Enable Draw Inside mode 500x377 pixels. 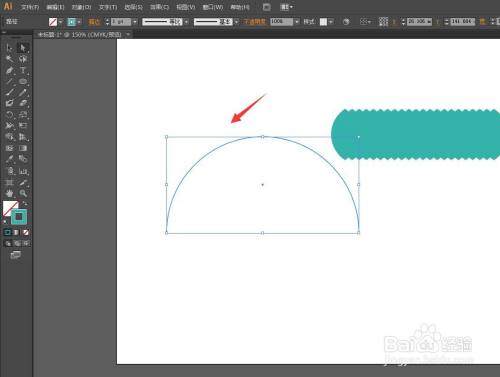(x=25, y=244)
